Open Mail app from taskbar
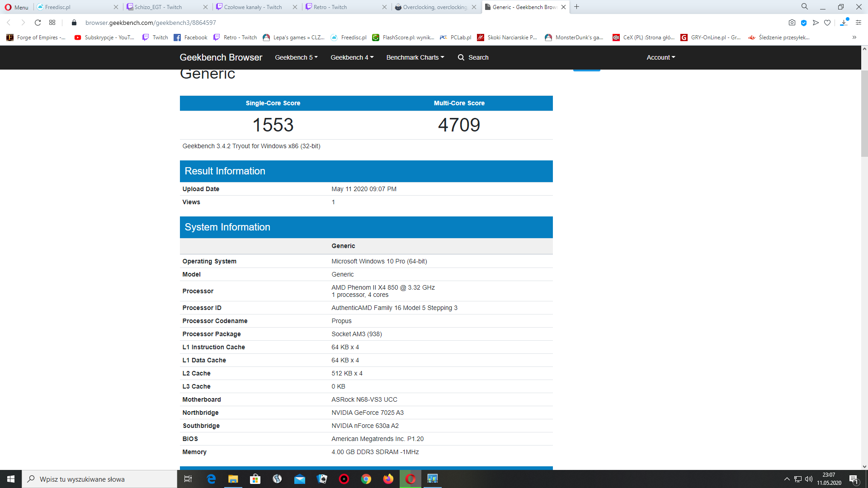 300,479
